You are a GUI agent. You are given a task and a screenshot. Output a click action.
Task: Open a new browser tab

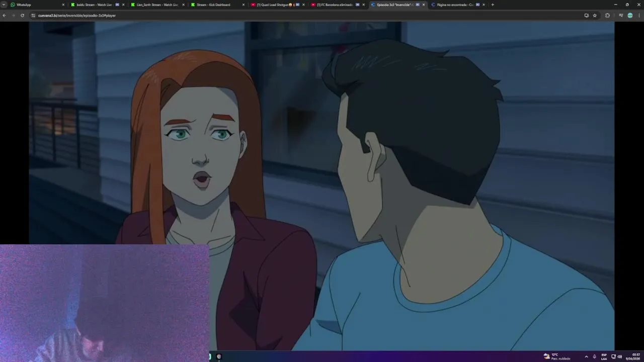(x=493, y=5)
